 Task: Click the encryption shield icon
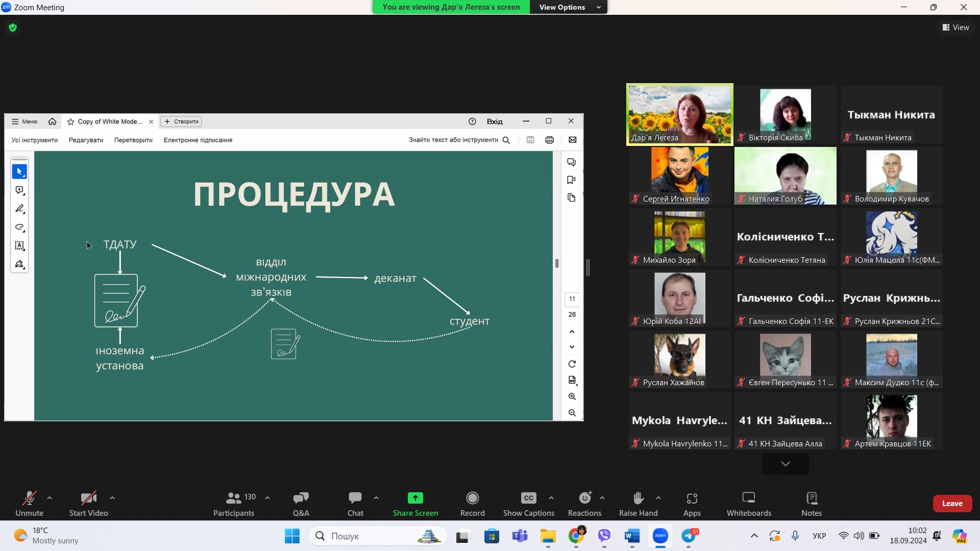click(13, 28)
